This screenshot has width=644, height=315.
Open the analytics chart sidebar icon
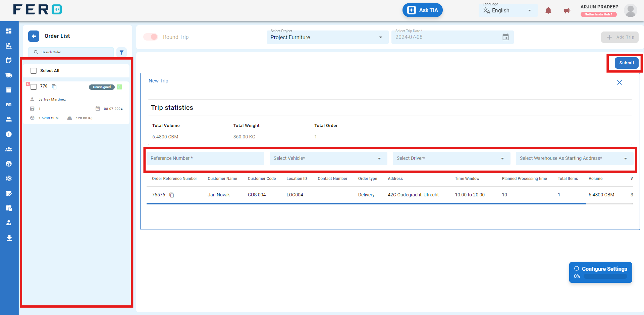[9, 46]
